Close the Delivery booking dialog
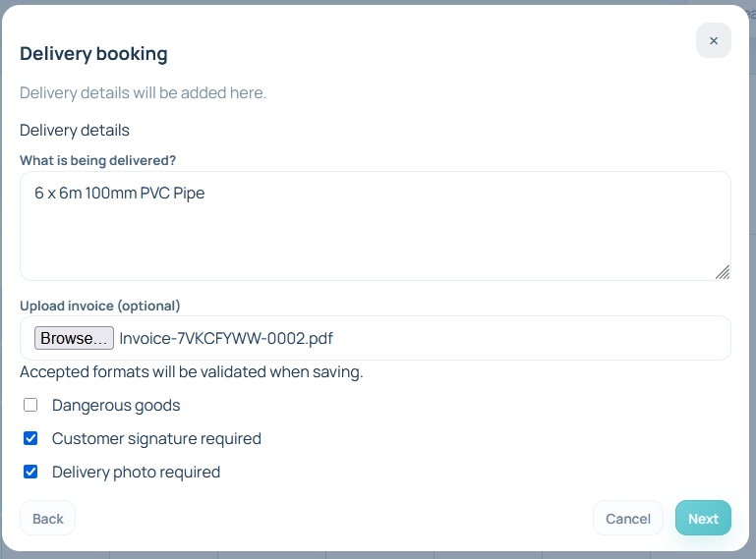This screenshot has width=756, height=559. coord(713,40)
